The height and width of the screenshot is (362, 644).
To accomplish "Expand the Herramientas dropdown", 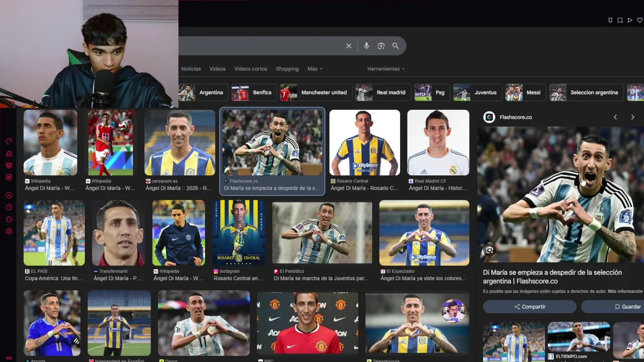I will tap(386, 69).
